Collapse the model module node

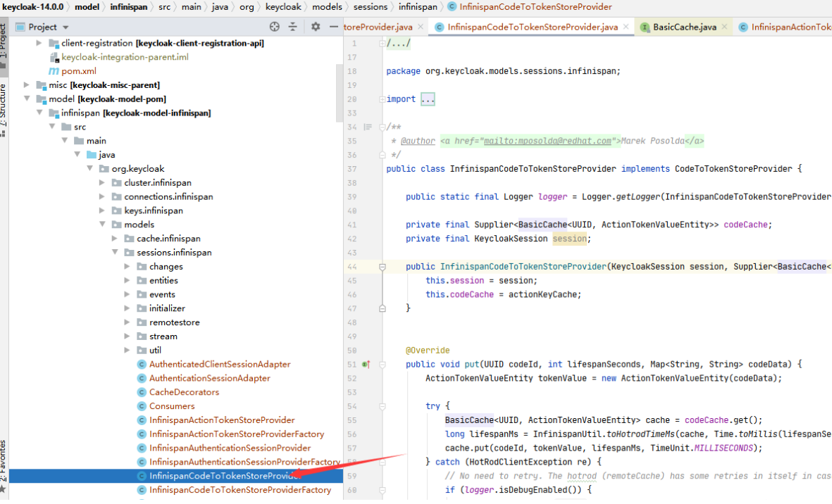[27, 99]
